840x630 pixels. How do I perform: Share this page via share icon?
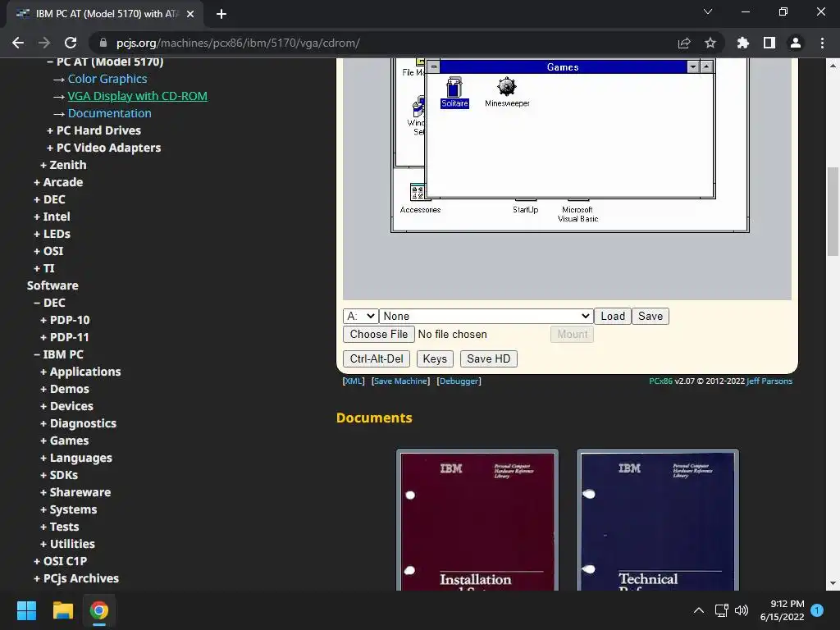(x=684, y=43)
